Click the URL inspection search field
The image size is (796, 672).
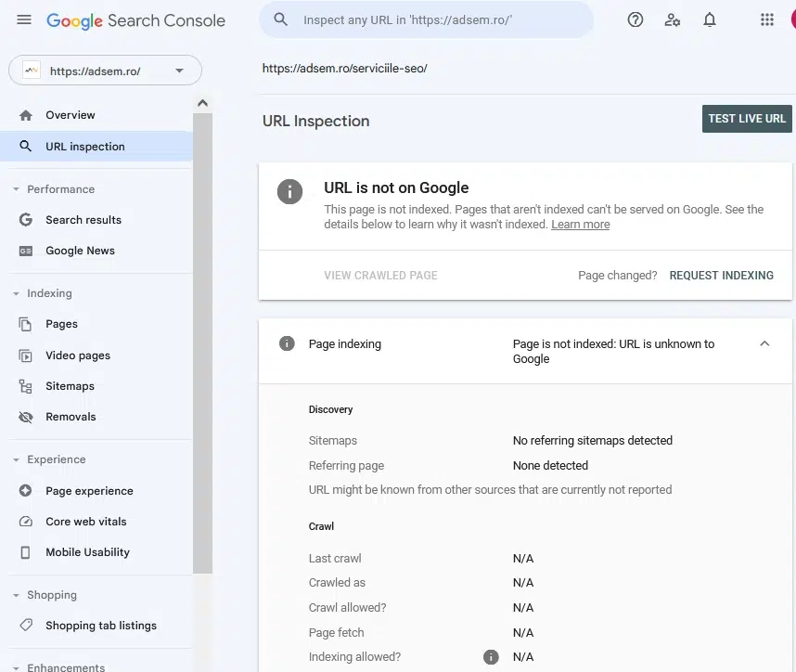436,19
